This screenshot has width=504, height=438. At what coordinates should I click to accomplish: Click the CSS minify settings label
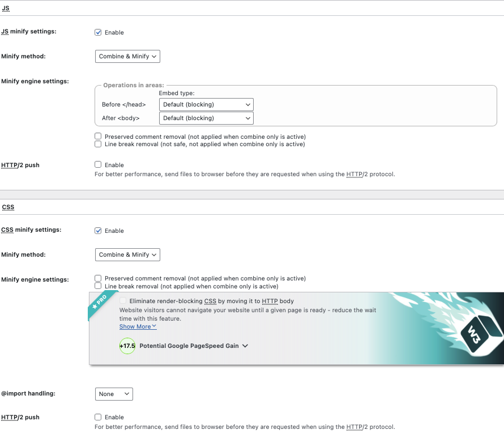point(31,229)
